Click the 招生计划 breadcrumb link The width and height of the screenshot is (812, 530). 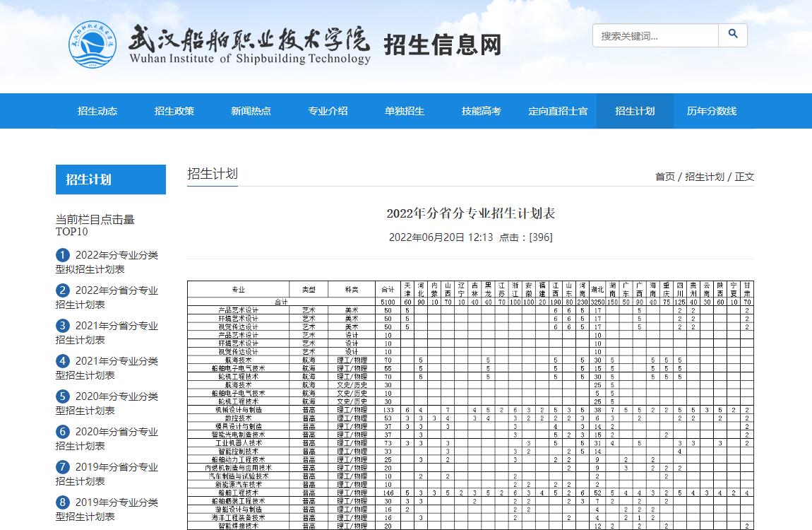[x=704, y=177]
